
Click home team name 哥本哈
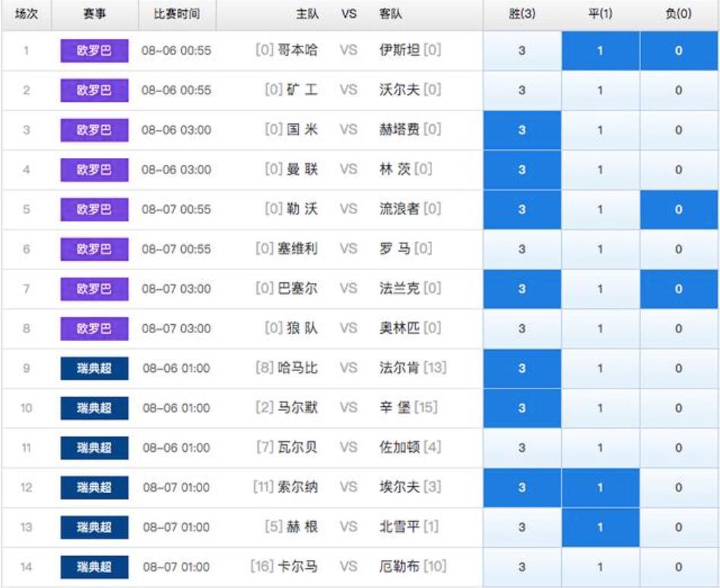[x=297, y=49]
